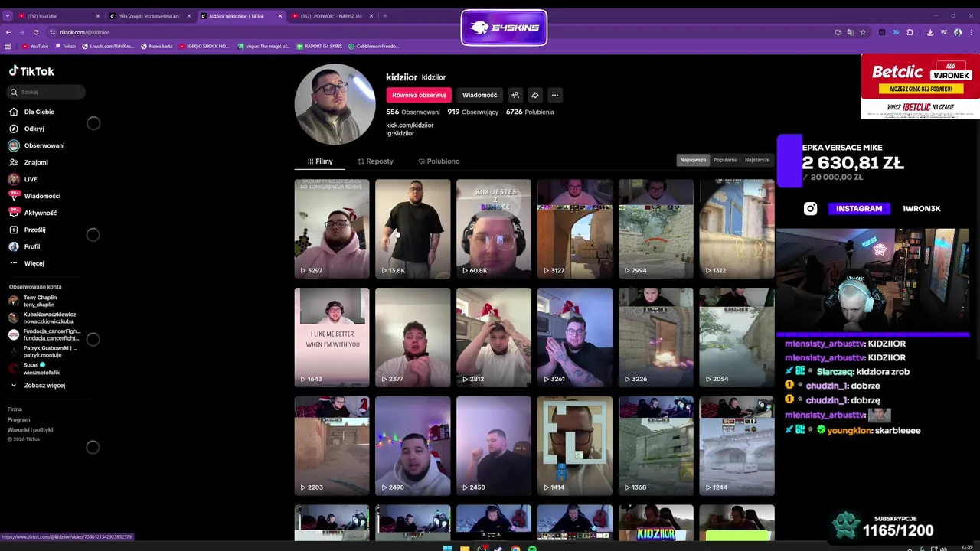Image resolution: width=980 pixels, height=551 pixels.
Task: Open Twitch bookmark in bookmarks bar
Action: click(64, 46)
